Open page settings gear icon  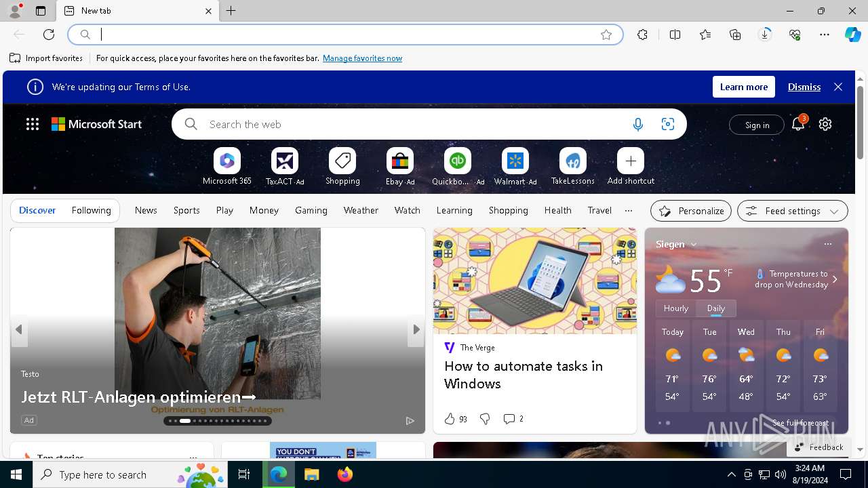point(825,124)
